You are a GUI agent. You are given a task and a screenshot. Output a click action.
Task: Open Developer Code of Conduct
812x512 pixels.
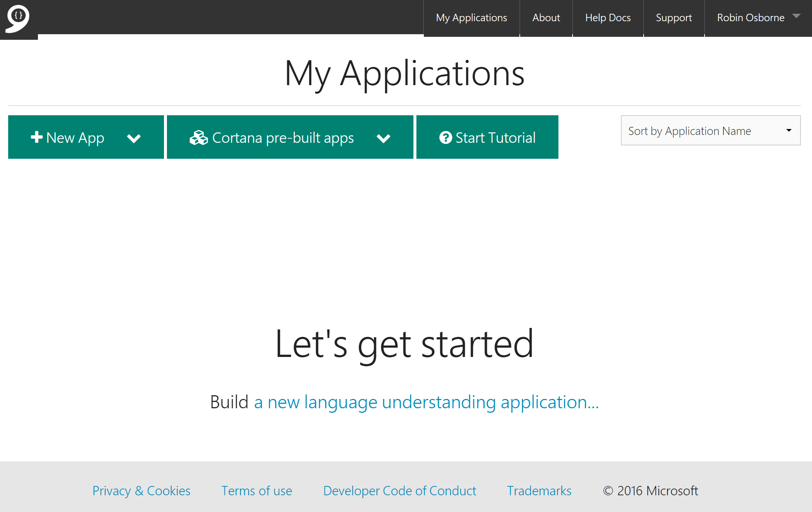[400, 491]
